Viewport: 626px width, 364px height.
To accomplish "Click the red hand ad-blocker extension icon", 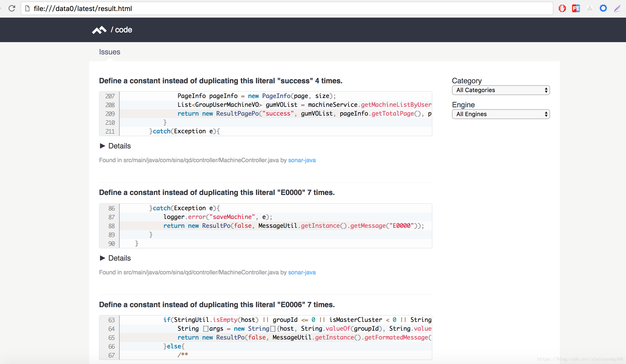I will (x=562, y=8).
